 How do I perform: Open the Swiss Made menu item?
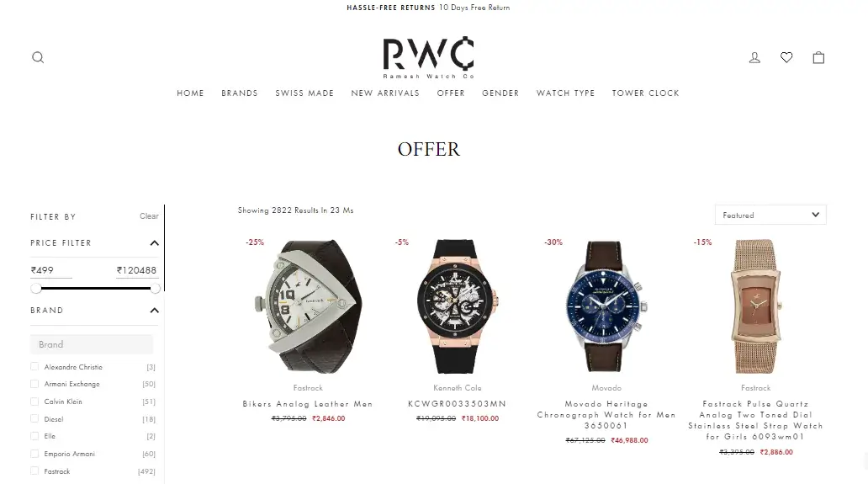pyautogui.click(x=304, y=93)
